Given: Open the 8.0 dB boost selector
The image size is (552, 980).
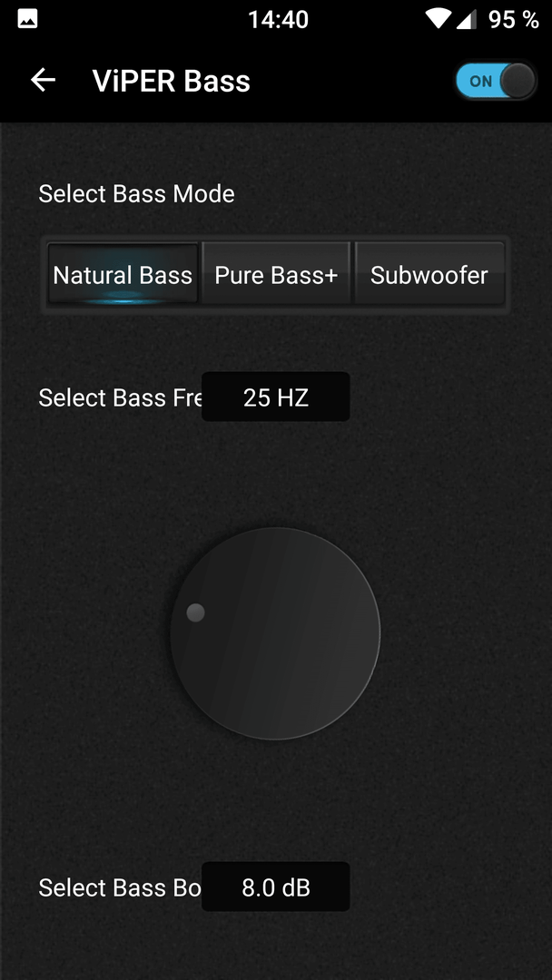Looking at the screenshot, I should coord(276,887).
